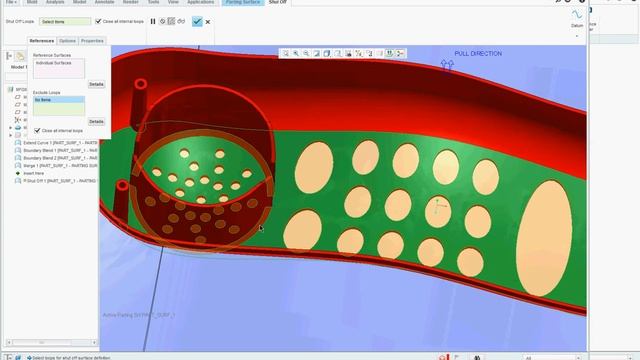Select Shut Off 1 in model tree
Screen dimensions: 640x360
pyautogui.click(x=56, y=181)
